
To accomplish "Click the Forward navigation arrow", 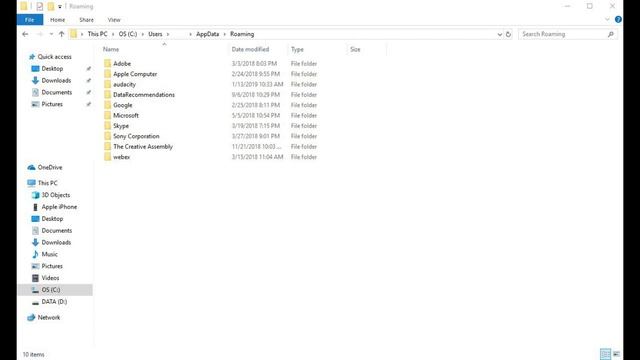I will pyautogui.click(x=40, y=34).
